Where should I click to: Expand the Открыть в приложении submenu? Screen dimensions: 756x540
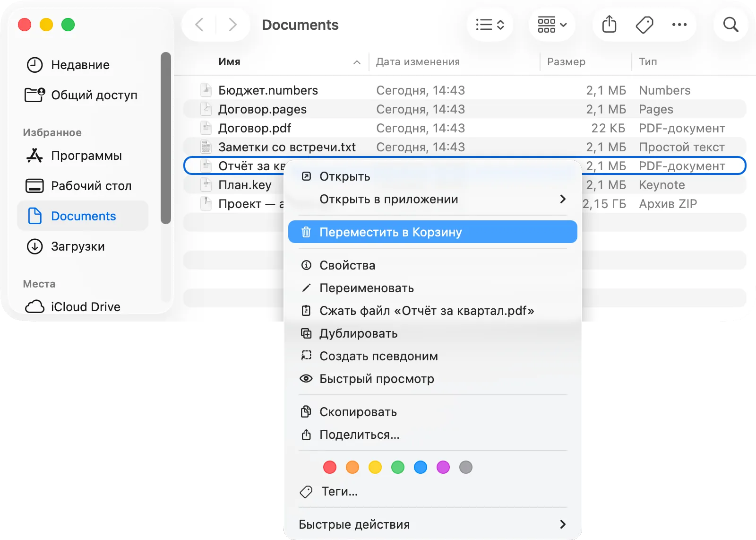tap(433, 199)
